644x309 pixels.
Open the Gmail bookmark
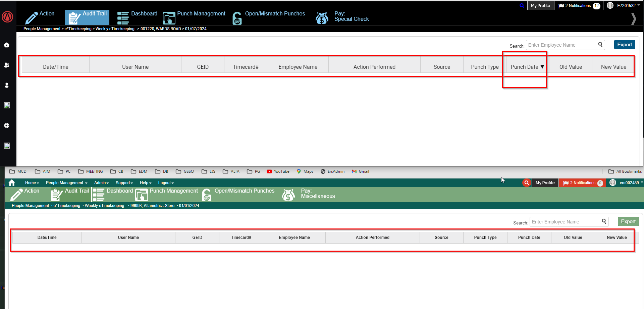[360, 171]
